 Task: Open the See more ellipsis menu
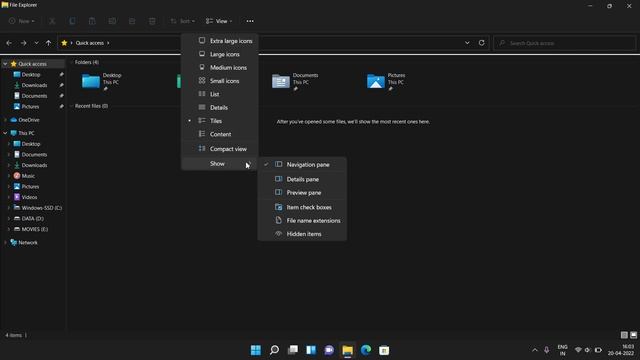[x=250, y=21]
